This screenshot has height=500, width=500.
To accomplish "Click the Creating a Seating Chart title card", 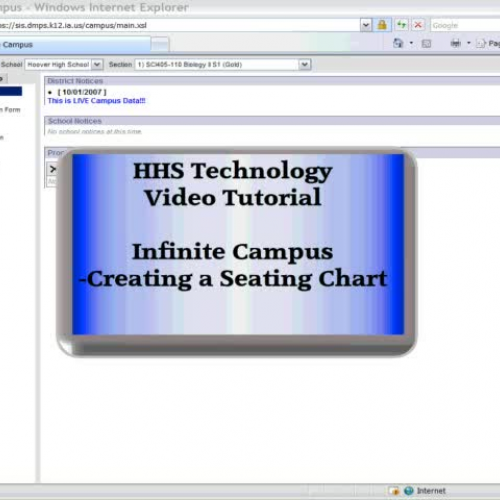I will [237, 252].
